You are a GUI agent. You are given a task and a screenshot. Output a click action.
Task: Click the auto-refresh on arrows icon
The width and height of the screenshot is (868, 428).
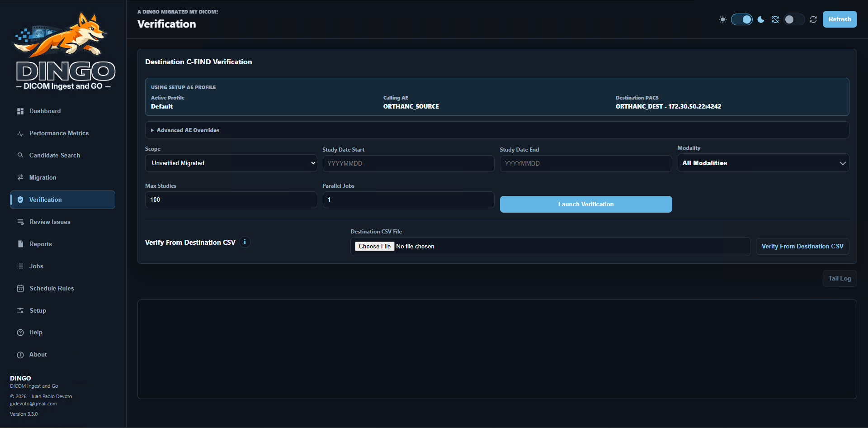click(x=813, y=19)
